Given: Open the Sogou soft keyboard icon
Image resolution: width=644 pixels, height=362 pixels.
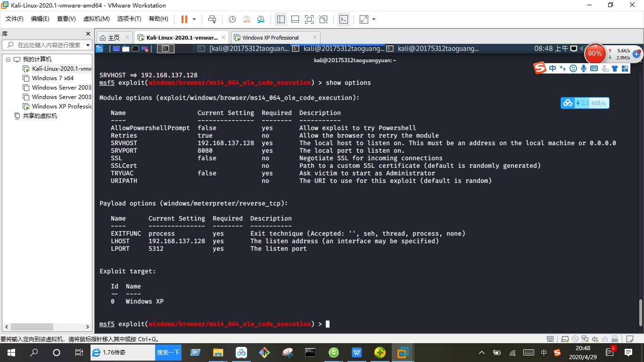Looking at the screenshot, I should click(x=594, y=68).
